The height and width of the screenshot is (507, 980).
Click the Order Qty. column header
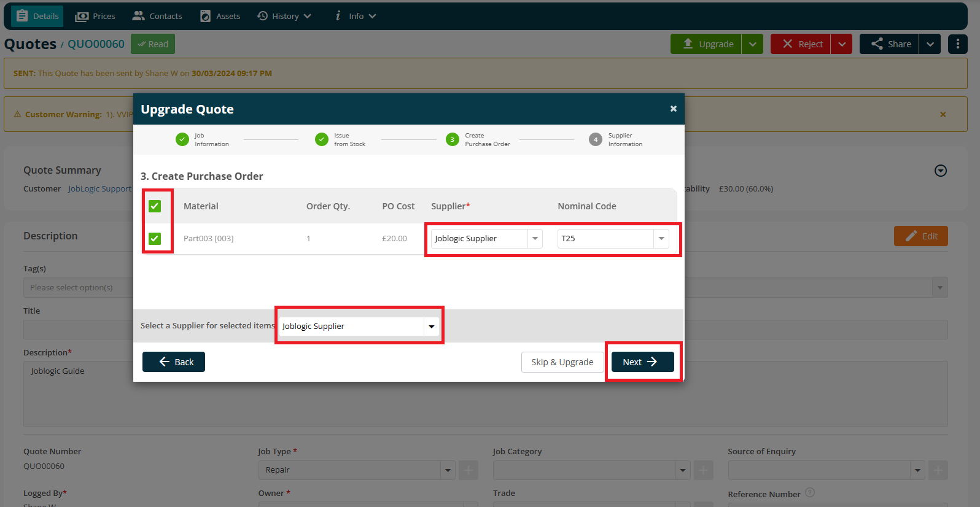click(x=328, y=206)
